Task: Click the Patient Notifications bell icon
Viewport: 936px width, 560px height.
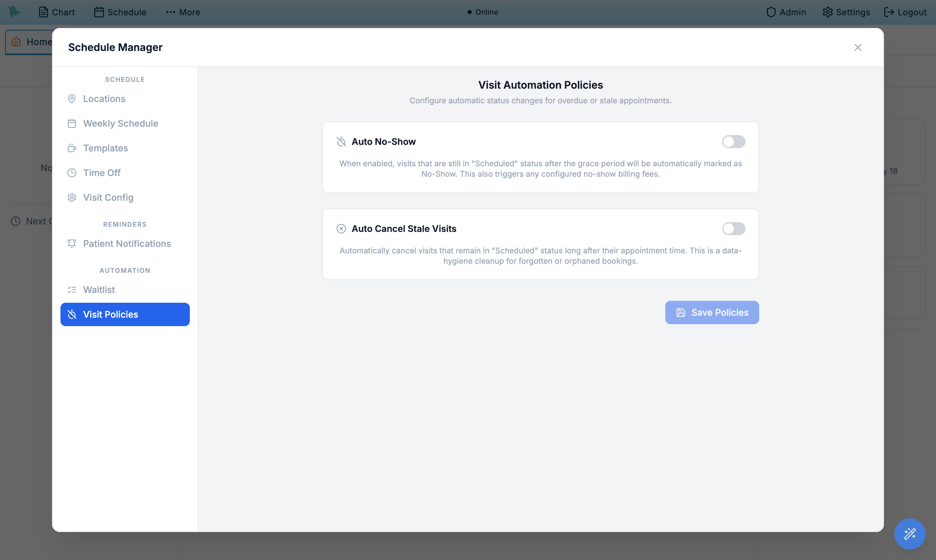Action: [x=72, y=244]
